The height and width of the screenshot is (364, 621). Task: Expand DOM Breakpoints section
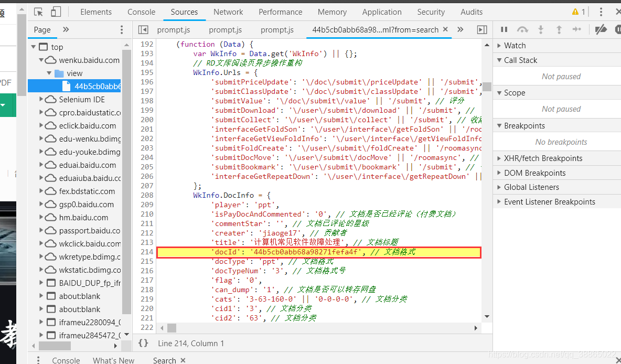499,173
